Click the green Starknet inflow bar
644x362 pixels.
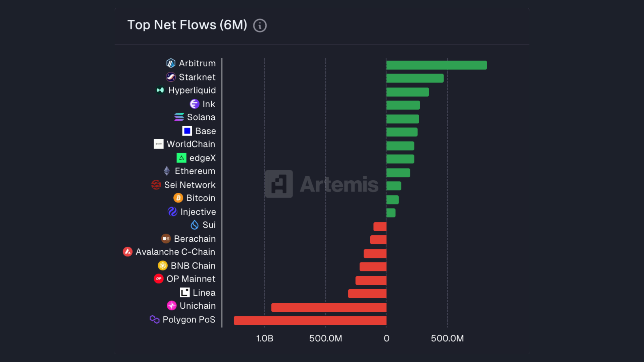pos(415,78)
